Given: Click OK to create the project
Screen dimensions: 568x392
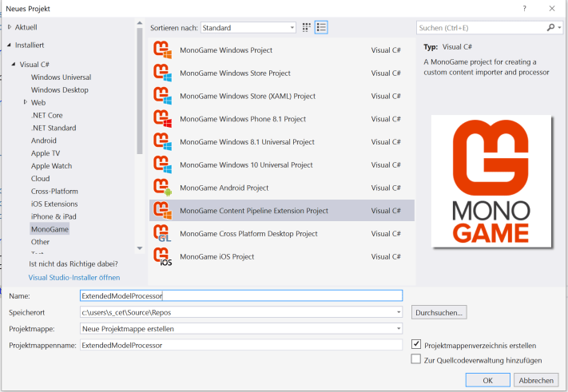Looking at the screenshot, I should (x=487, y=380).
